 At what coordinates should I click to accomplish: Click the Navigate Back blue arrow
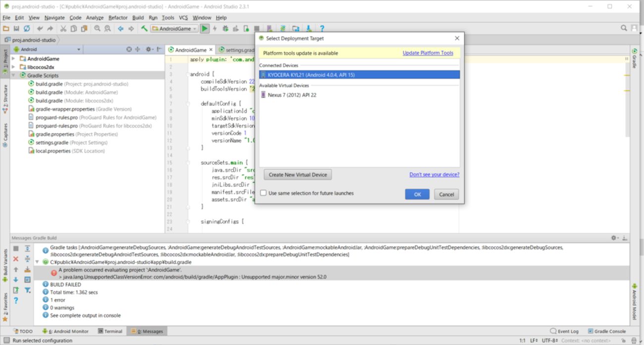(x=120, y=29)
